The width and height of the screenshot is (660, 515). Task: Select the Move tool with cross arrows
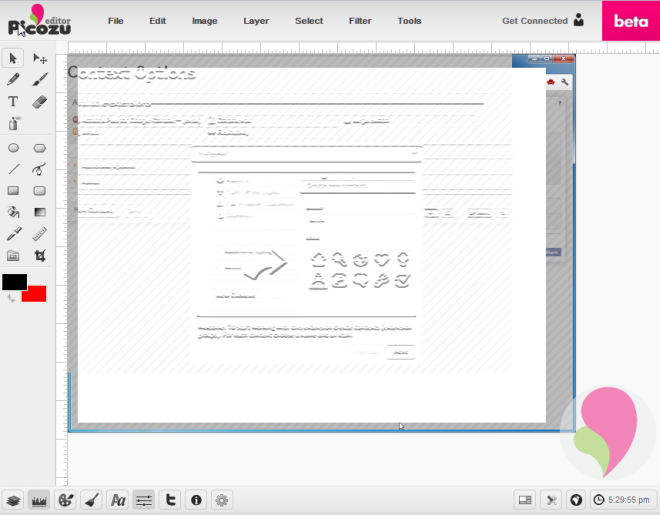point(40,58)
